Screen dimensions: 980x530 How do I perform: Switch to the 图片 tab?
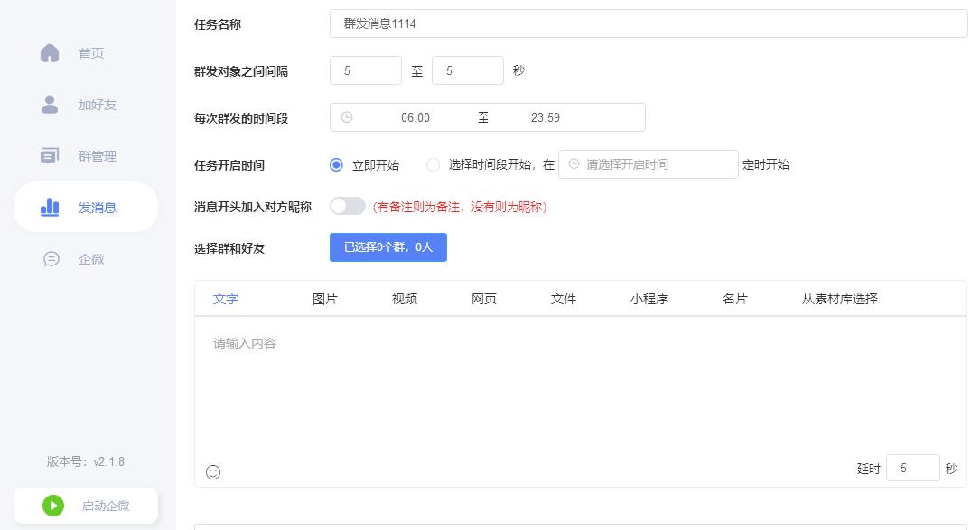click(x=325, y=299)
